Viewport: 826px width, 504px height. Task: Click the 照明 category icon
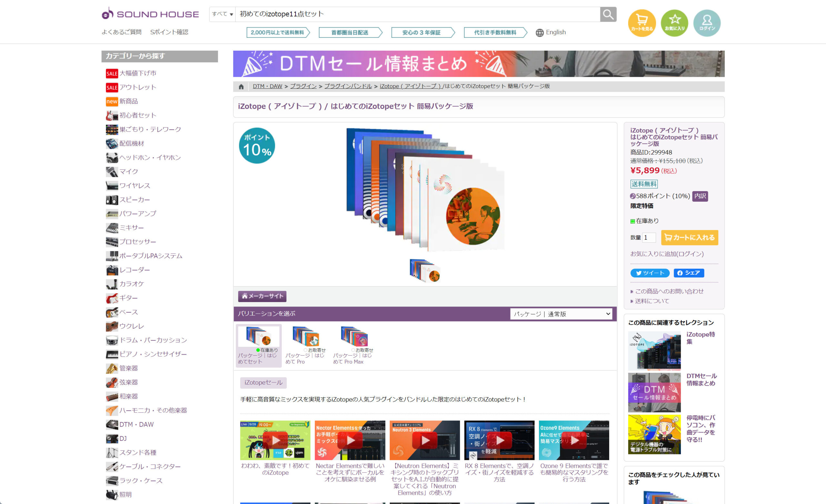[x=112, y=495]
